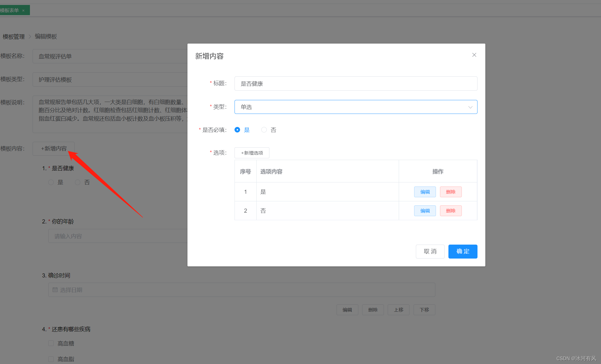601x364 pixels.
Task: Close the 新增内容 dialog with X icon
Action: 474,55
